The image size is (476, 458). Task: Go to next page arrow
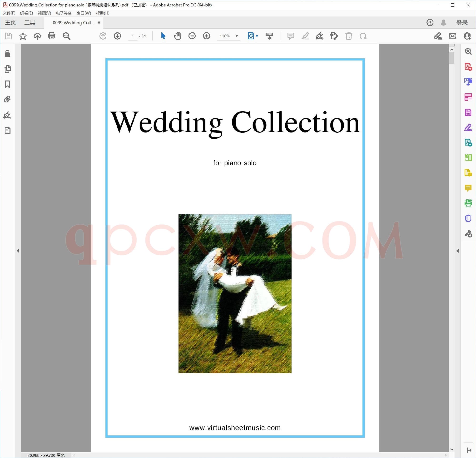coord(117,36)
